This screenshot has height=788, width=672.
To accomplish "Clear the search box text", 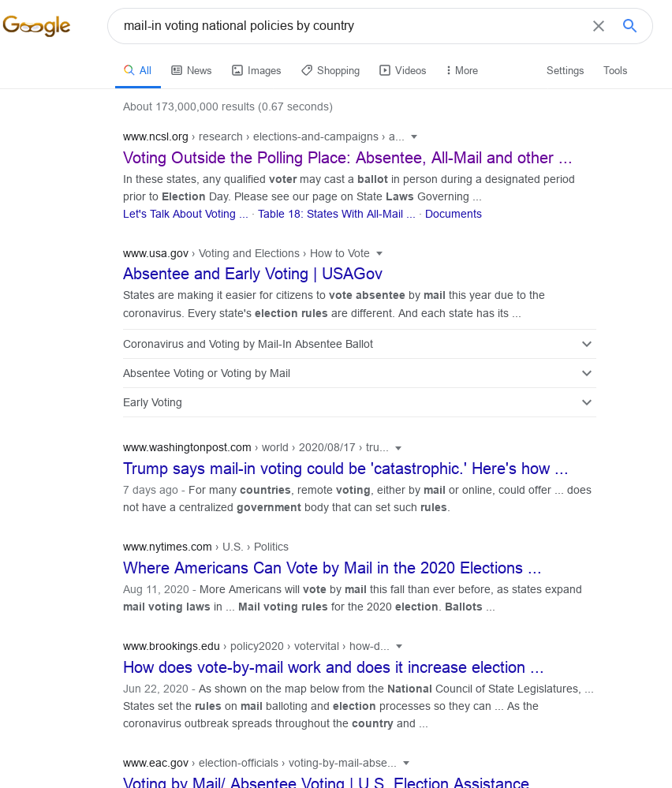I will point(599,26).
